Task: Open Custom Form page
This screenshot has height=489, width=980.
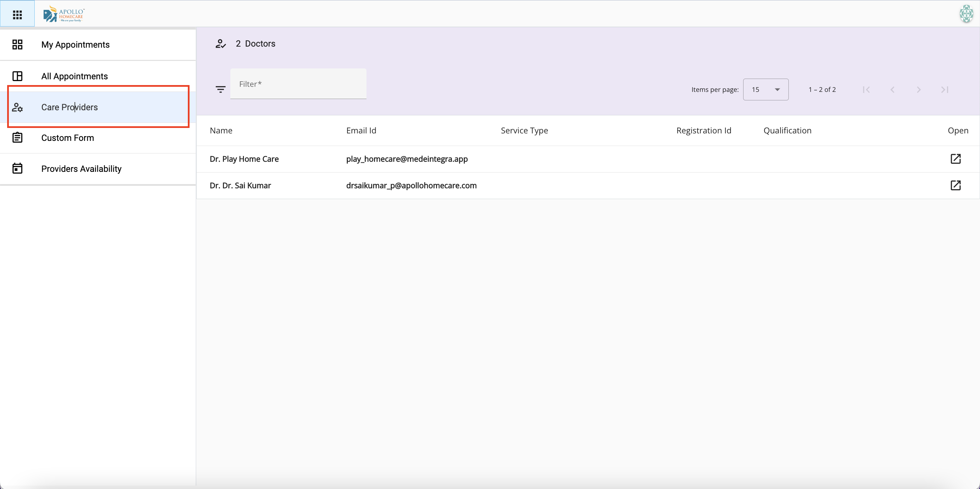Action: pyautogui.click(x=68, y=138)
